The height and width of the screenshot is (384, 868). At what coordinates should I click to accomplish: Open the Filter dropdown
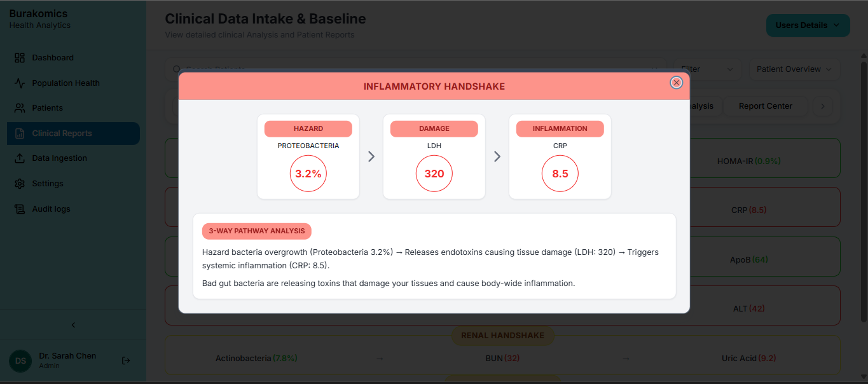click(706, 69)
